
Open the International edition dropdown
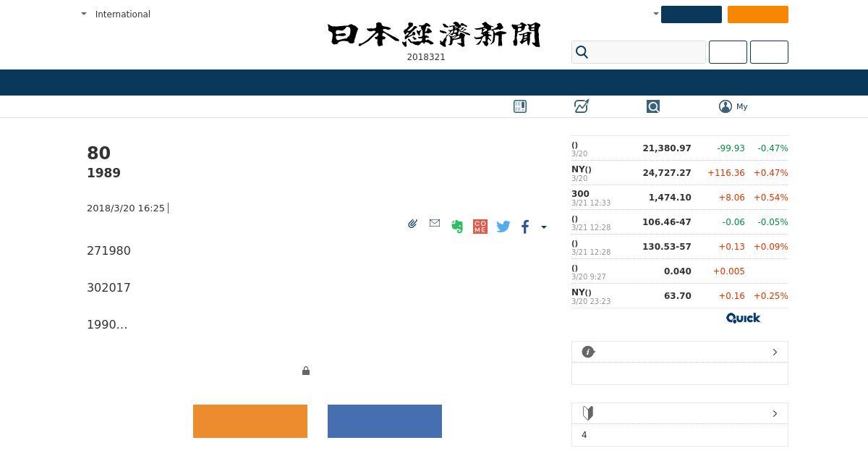(116, 14)
